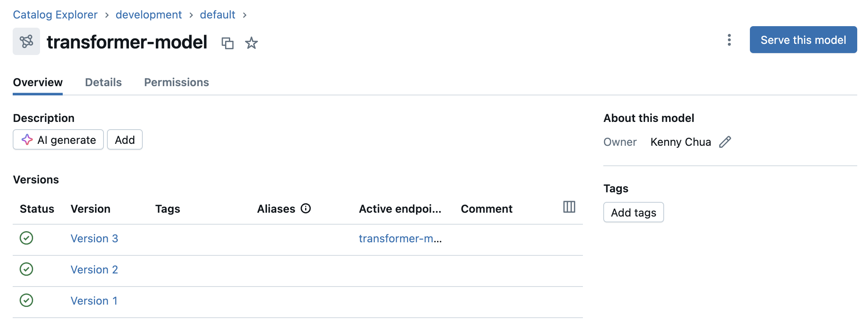Switch to the Details tab
This screenshot has height=330, width=868.
coord(103,82)
